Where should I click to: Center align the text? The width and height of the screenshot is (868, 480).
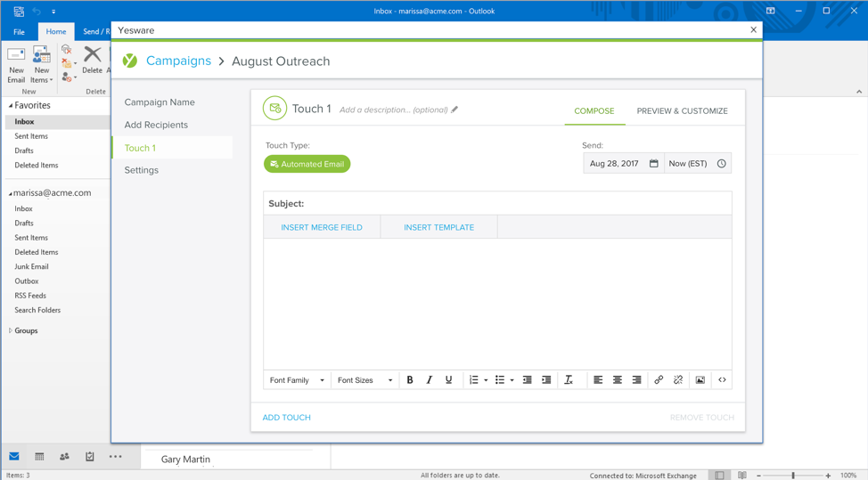tap(618, 380)
